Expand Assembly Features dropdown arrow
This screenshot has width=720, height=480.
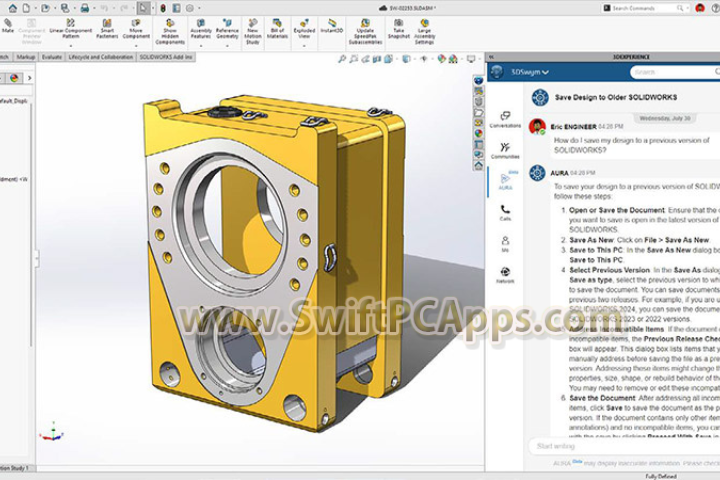pos(201,45)
